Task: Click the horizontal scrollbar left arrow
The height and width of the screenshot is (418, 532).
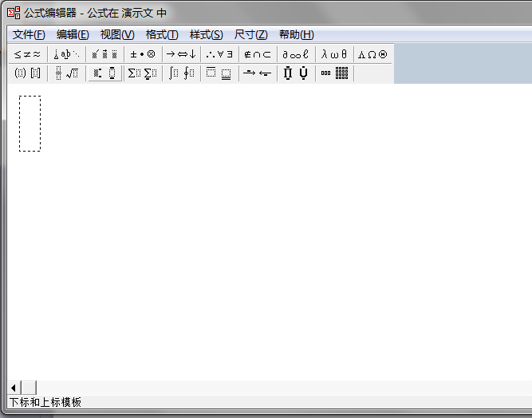Action: coord(14,388)
